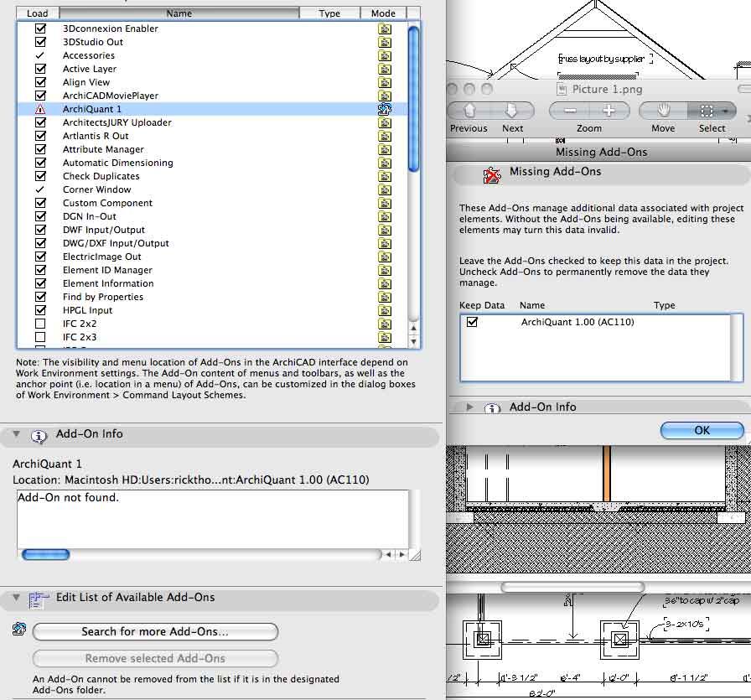Click the vertical scrollbar thumb of add-on list
The width and height of the screenshot is (751, 700).
click(x=413, y=99)
